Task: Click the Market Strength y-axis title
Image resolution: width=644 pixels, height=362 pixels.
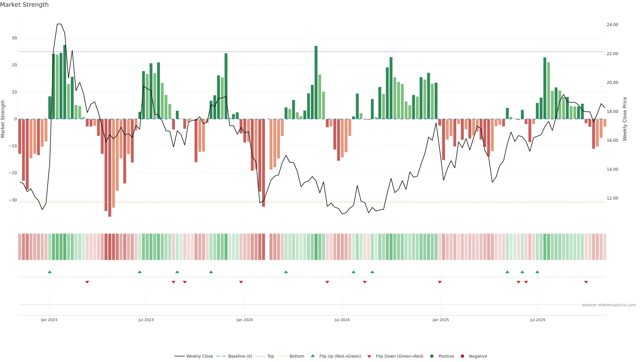Action: coord(3,119)
